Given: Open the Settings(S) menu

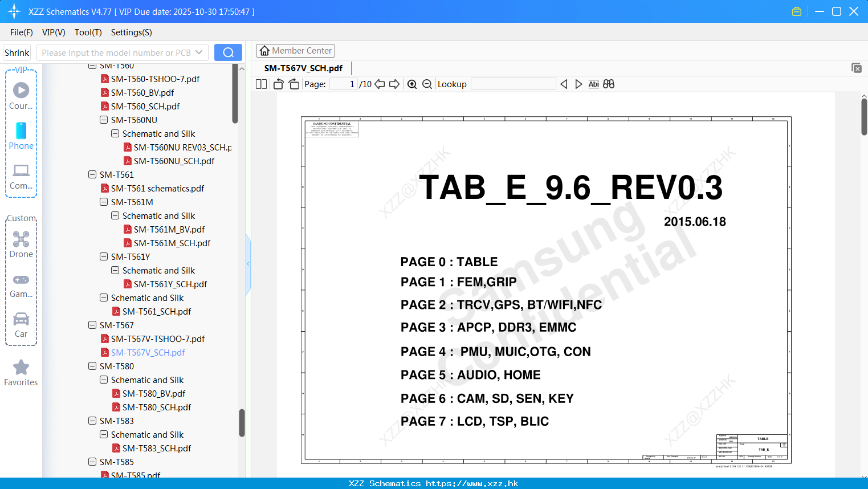Looking at the screenshot, I should tap(132, 32).
